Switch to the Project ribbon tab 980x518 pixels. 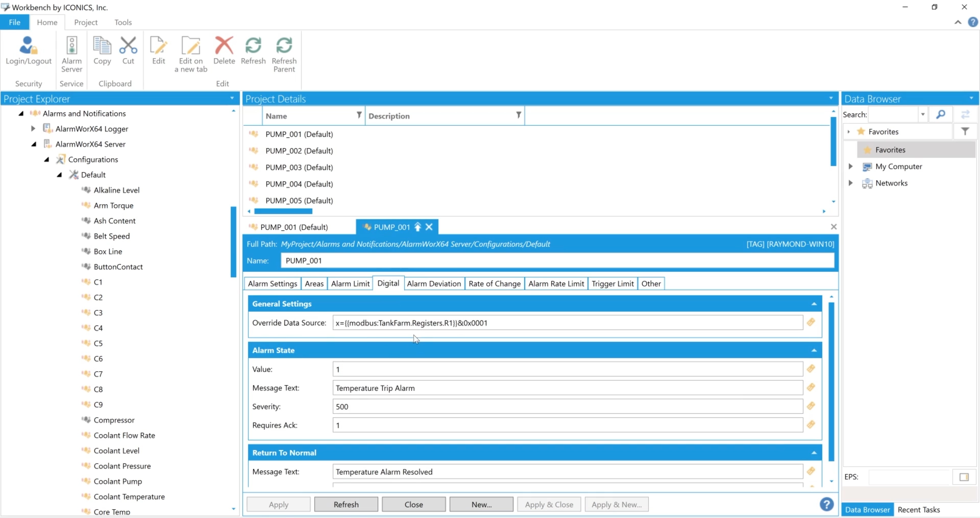[85, 22]
